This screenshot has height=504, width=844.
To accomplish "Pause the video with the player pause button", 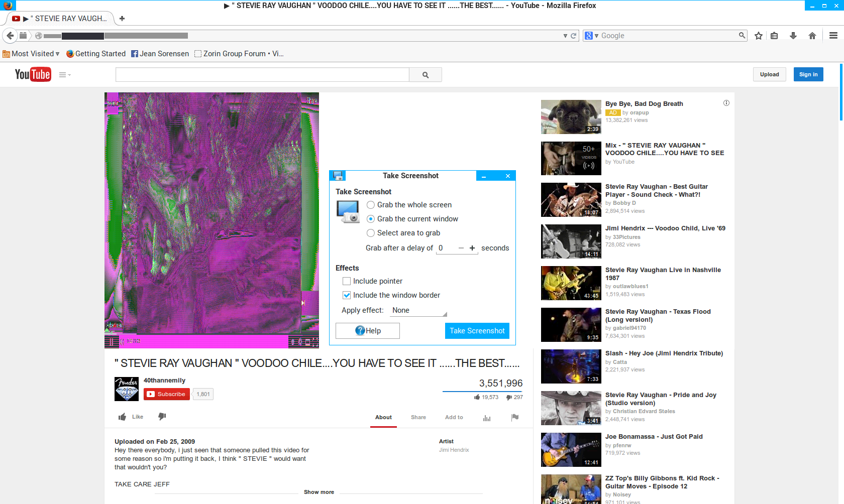I will pyautogui.click(x=112, y=342).
